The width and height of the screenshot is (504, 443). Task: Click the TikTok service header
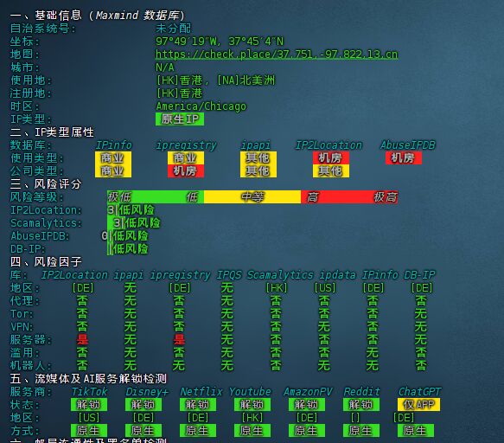[89, 392]
